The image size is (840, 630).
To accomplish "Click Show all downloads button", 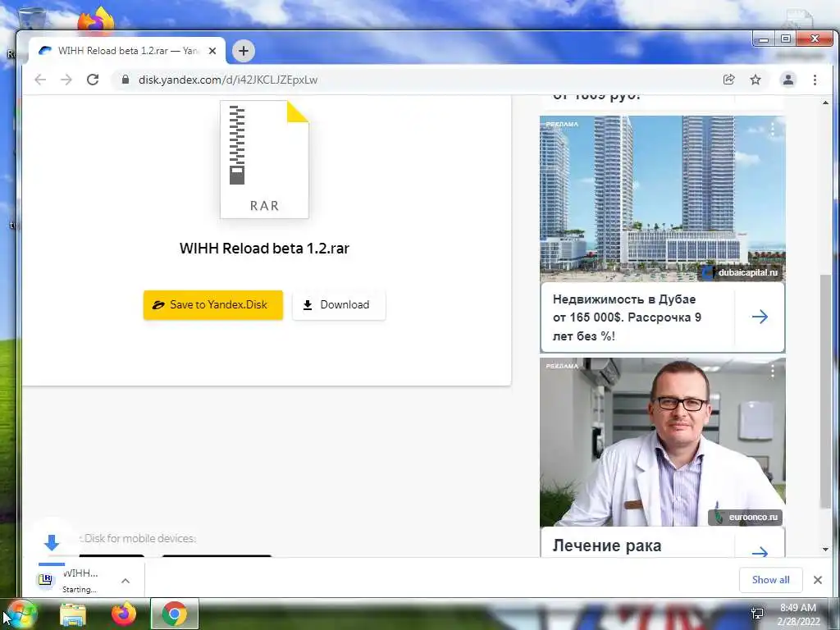I will click(770, 580).
